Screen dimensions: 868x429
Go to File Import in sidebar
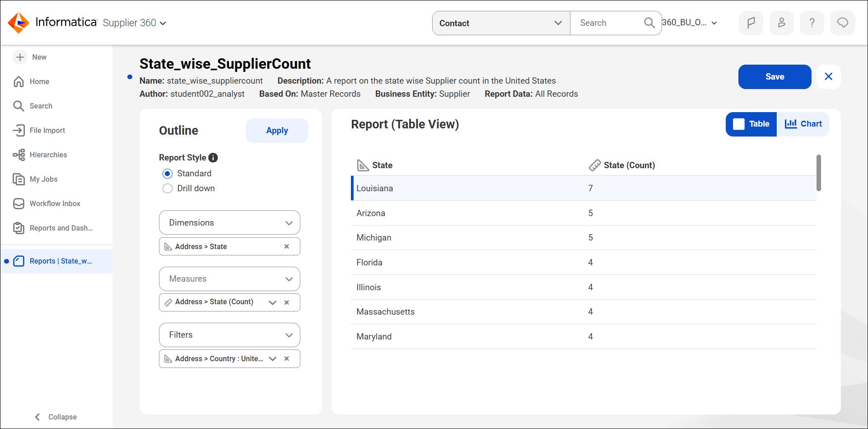coord(47,130)
